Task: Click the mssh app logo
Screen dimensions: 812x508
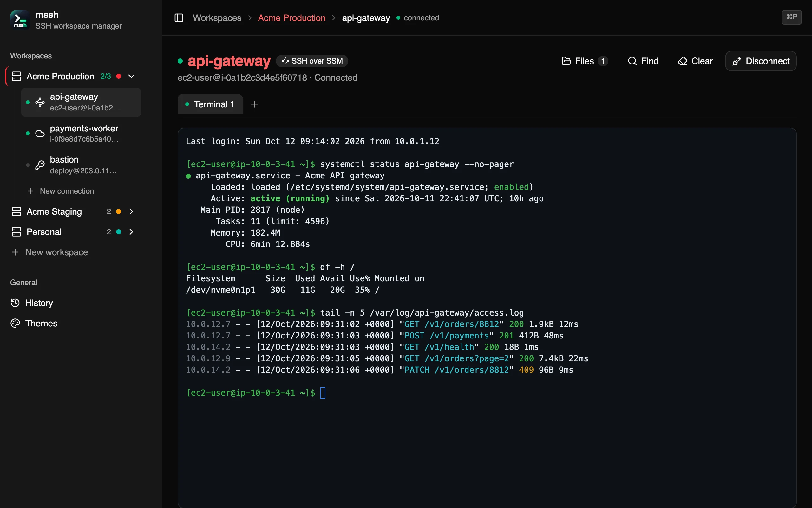Action: [20, 20]
